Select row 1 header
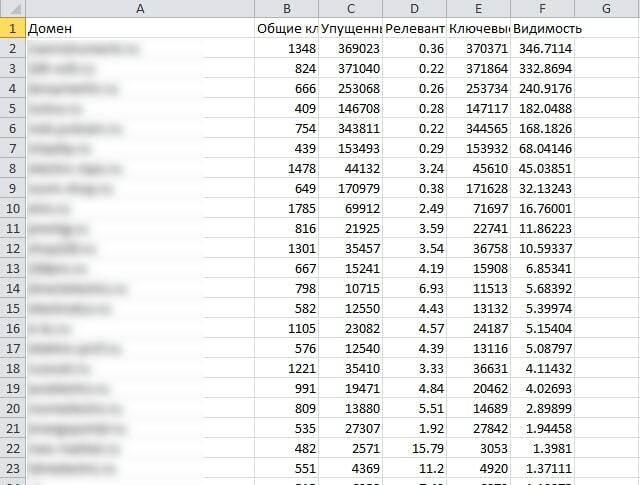The image size is (640, 485). (x=12, y=28)
